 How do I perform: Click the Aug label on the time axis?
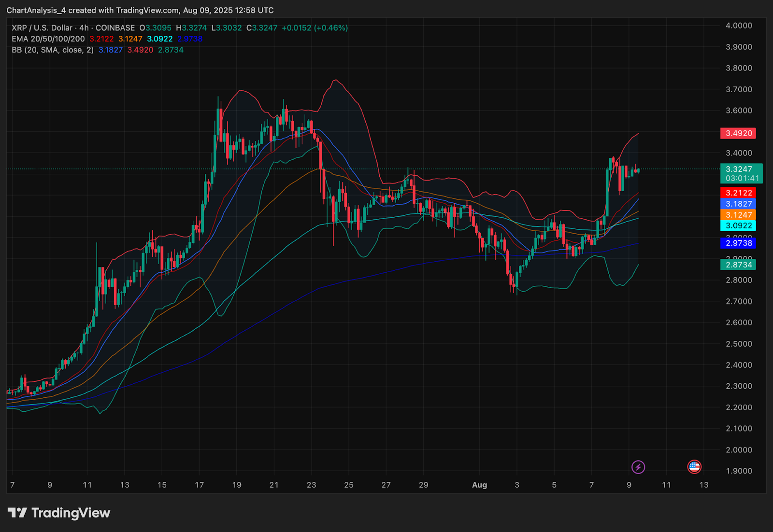coord(479,485)
